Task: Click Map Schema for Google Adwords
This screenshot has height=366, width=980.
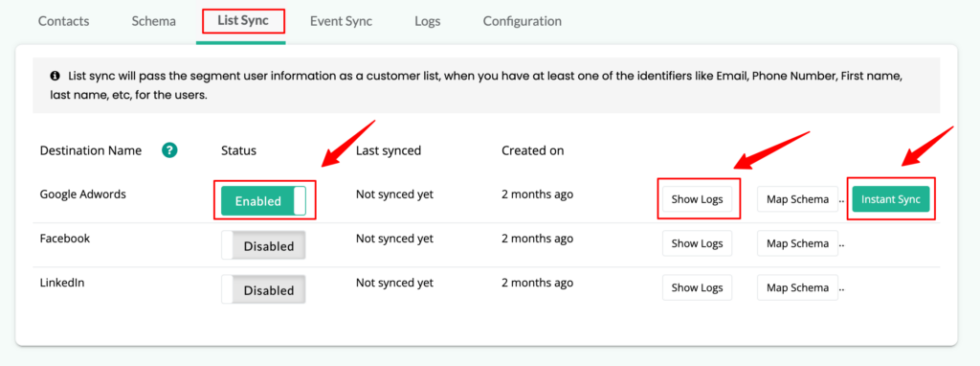Action: point(797,199)
